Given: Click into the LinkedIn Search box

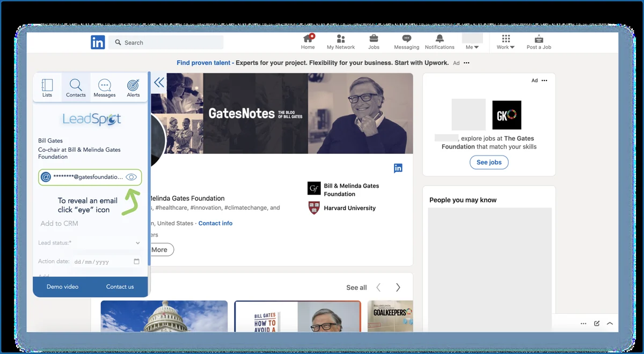Looking at the screenshot, I should (x=166, y=42).
